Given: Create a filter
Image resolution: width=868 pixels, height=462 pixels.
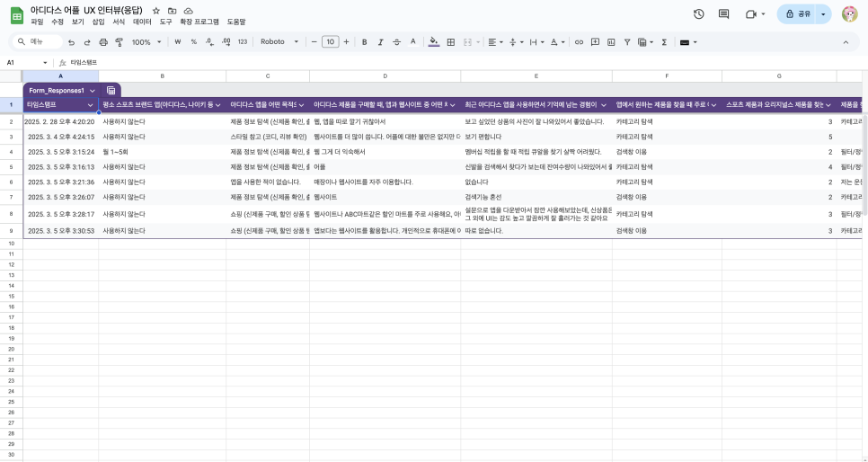Looking at the screenshot, I should point(627,42).
